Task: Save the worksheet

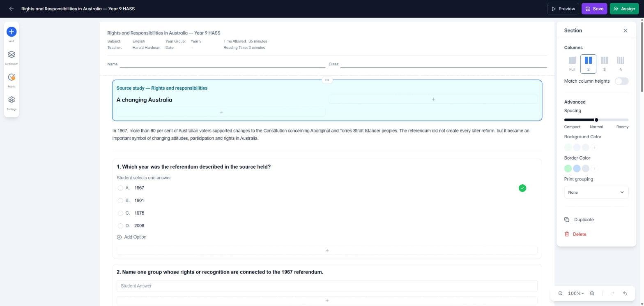Action: (x=594, y=9)
